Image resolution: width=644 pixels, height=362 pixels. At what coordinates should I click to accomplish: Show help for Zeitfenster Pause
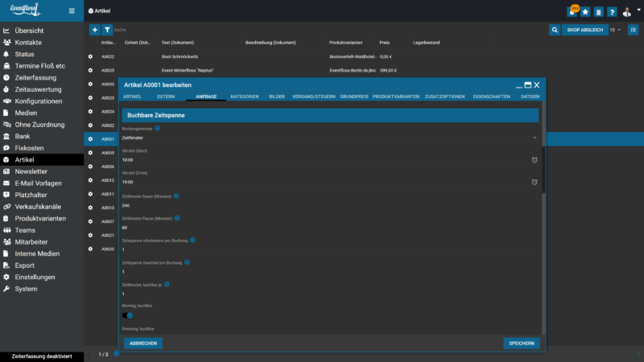pos(177,218)
